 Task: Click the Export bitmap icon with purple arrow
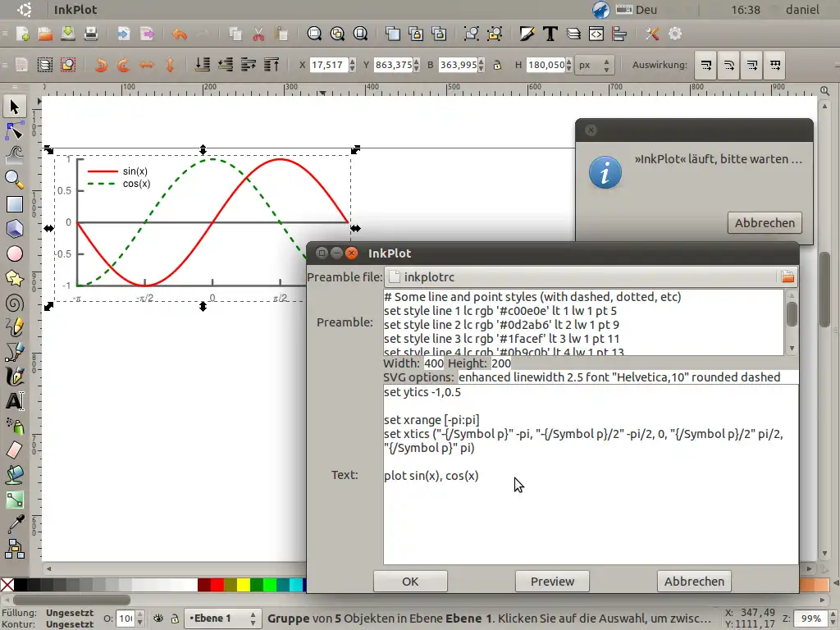(147, 34)
